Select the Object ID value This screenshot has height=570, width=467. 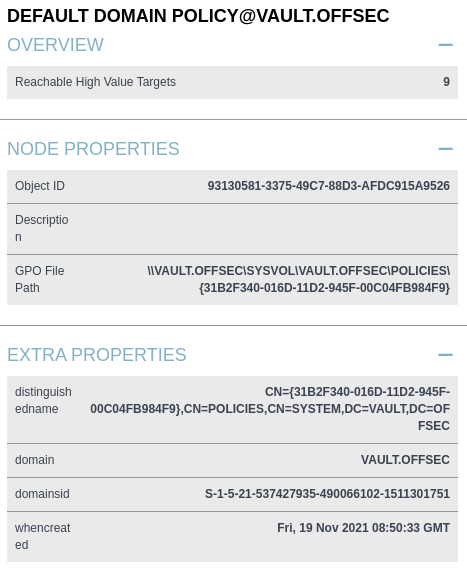(x=329, y=186)
